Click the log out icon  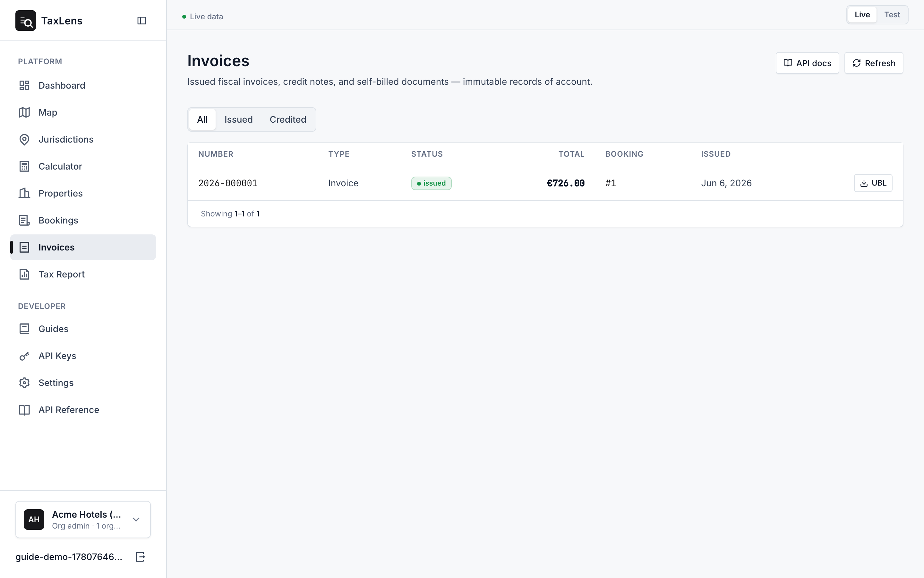[x=141, y=557]
